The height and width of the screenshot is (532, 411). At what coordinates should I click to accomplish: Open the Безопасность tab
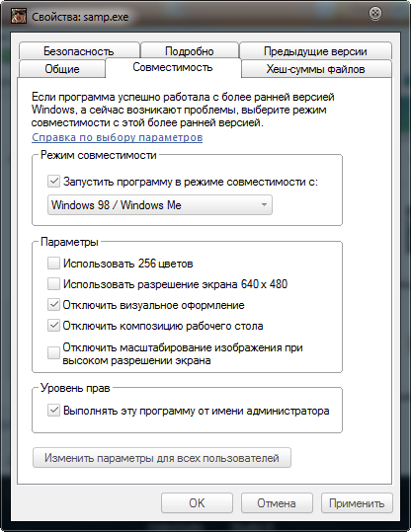tap(79, 51)
